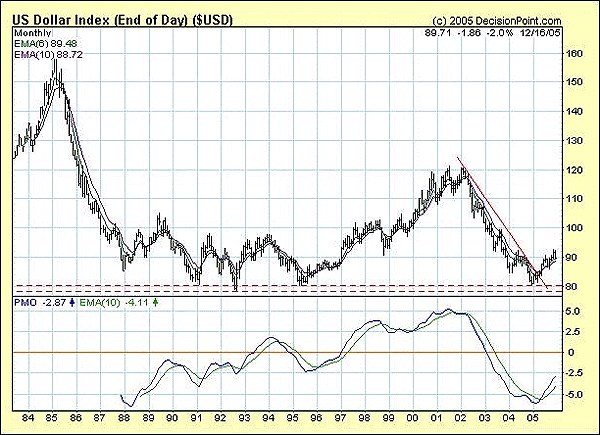Click the year 87 on the time axis
The width and height of the screenshot is (600, 435).
click(x=100, y=417)
